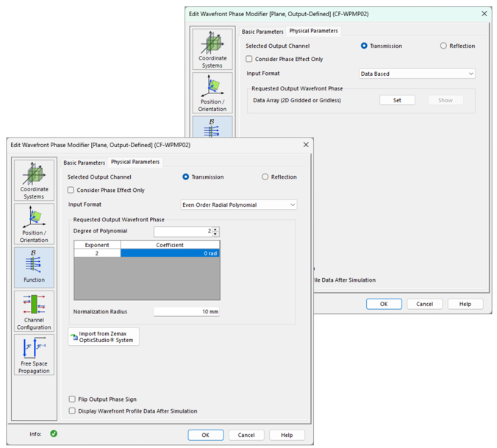Select Transmission radio in back dialog

[x=364, y=46]
